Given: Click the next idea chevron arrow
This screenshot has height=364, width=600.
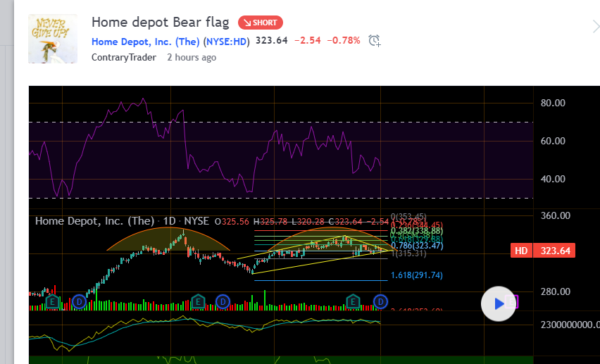Looking at the screenshot, I should pos(595,27).
